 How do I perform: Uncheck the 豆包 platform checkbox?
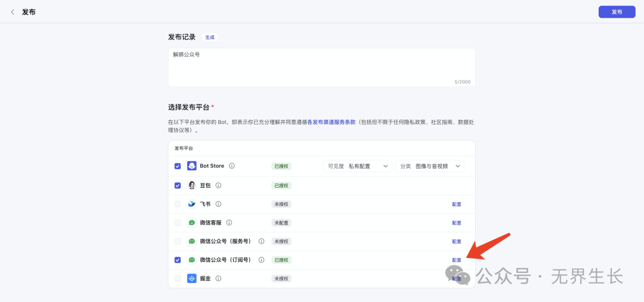[x=178, y=185]
